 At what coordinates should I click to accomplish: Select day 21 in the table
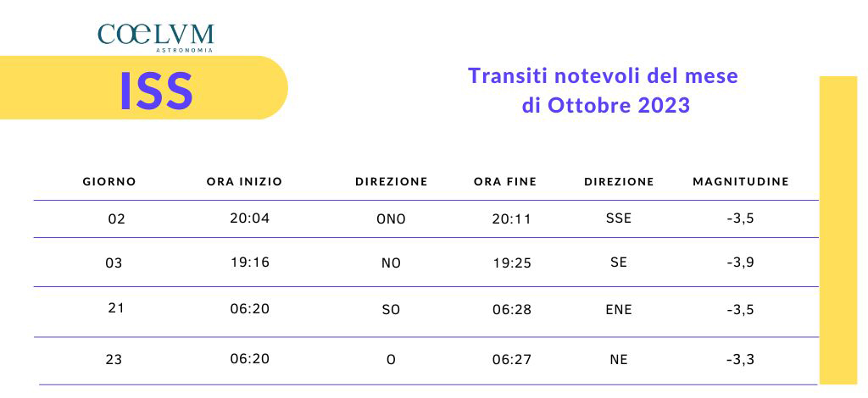tap(116, 308)
